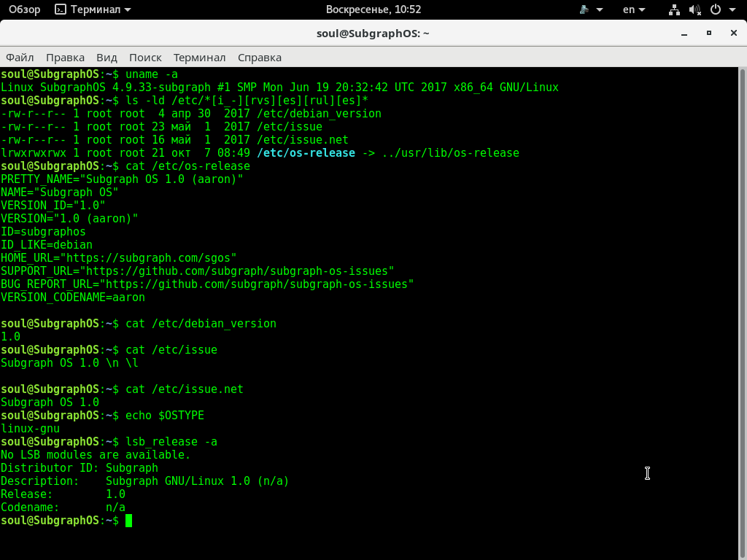
Task: Click the Subgraph OS 1.0 \n \l line
Action: (x=69, y=363)
